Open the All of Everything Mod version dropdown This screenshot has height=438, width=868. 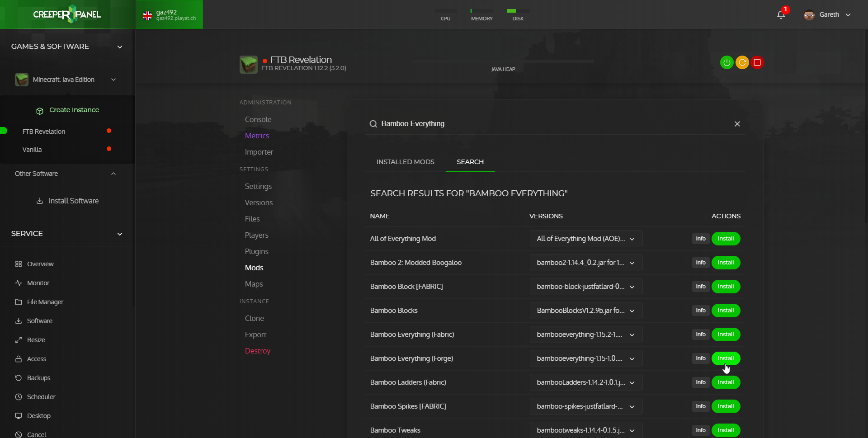click(x=586, y=239)
